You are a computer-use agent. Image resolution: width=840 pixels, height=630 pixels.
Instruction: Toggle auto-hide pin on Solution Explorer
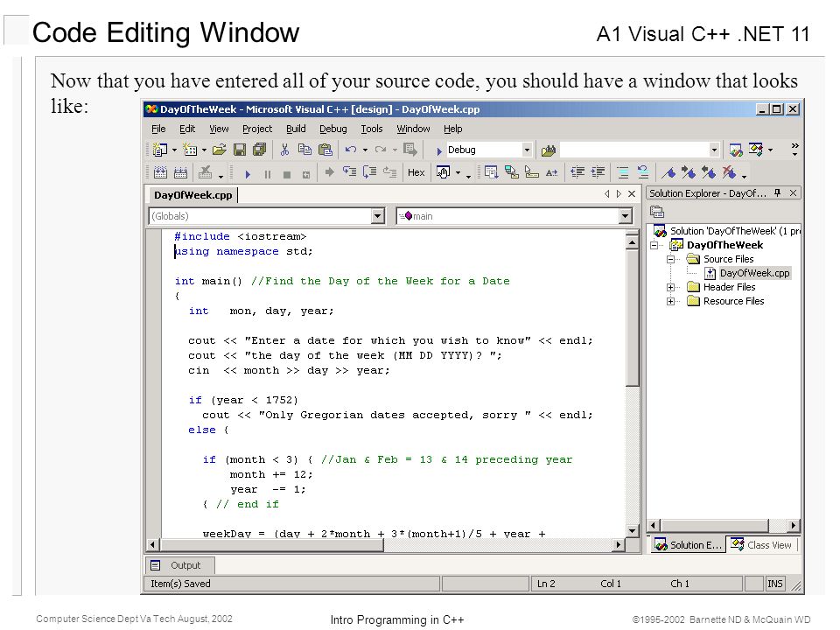click(x=777, y=192)
